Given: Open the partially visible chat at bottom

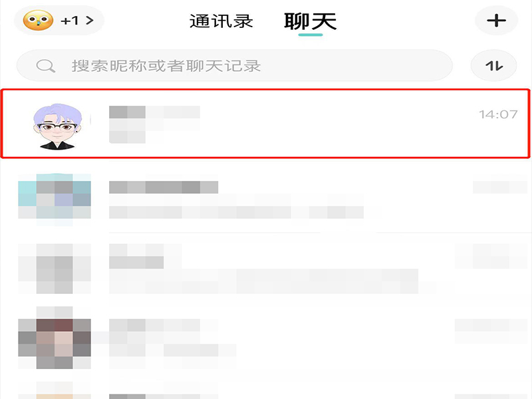Looking at the screenshot, I should pyautogui.click(x=266, y=390).
